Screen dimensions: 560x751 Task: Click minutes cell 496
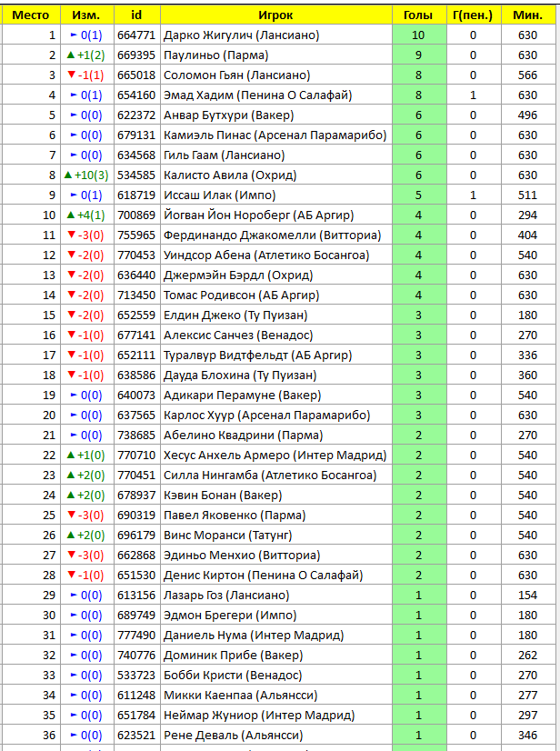pos(528,115)
